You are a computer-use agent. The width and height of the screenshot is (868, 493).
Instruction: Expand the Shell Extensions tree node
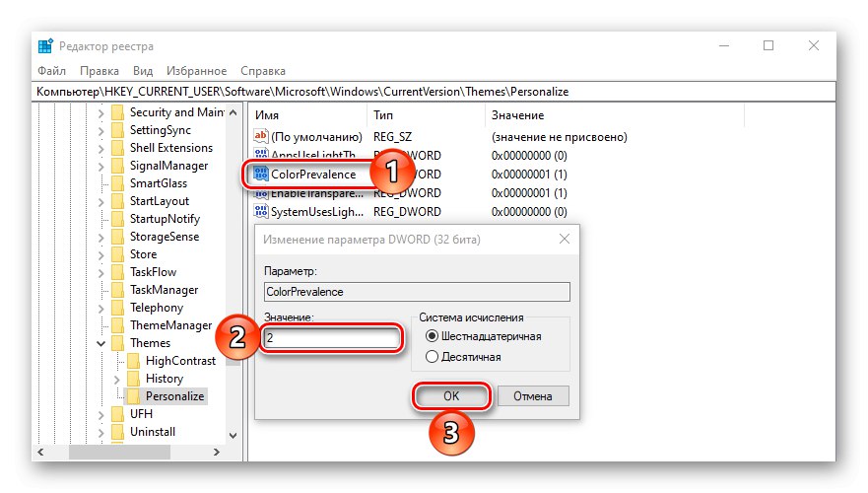coord(100,149)
